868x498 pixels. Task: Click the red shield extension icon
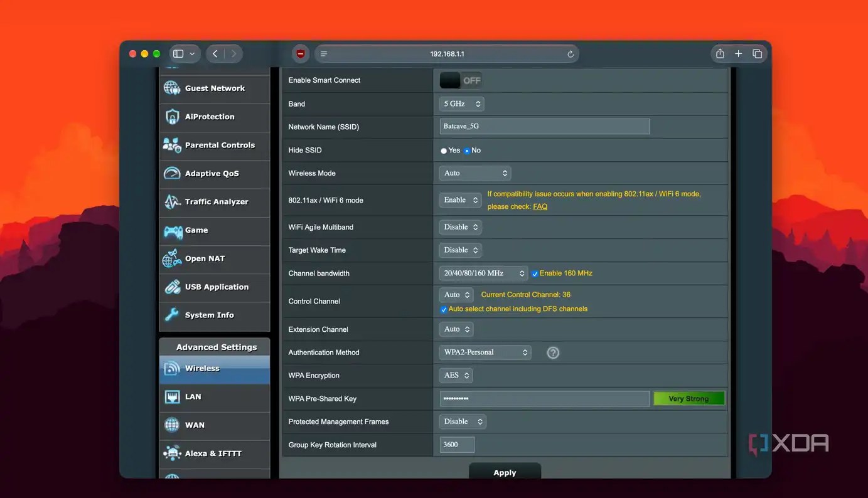tap(301, 54)
